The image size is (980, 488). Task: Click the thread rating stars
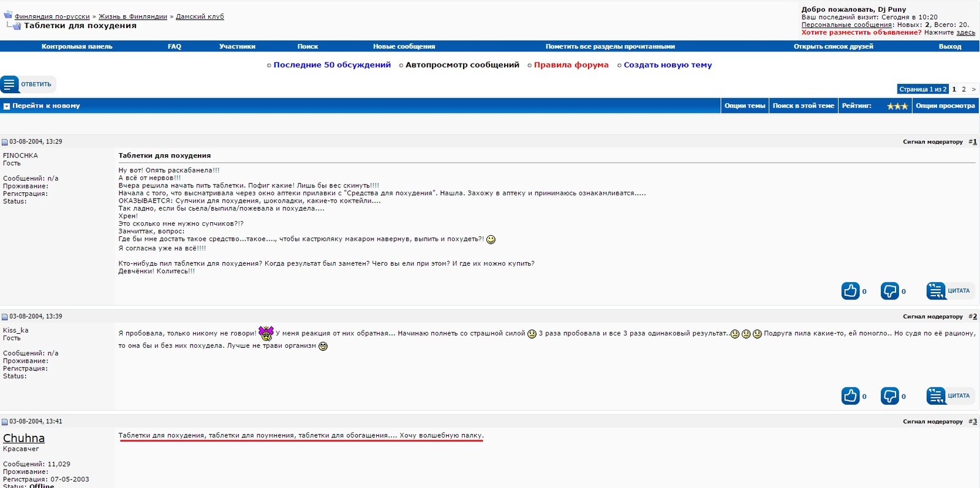pos(897,107)
